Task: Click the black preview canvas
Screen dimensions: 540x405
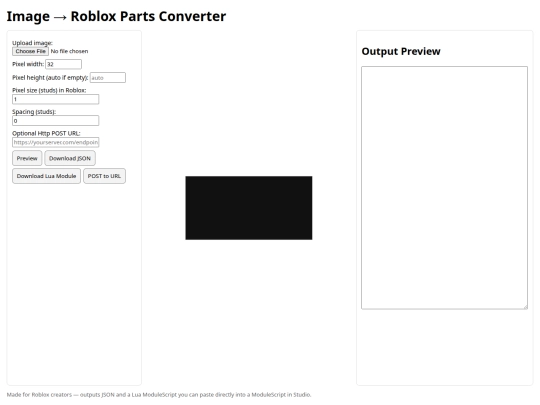Action: click(x=249, y=208)
